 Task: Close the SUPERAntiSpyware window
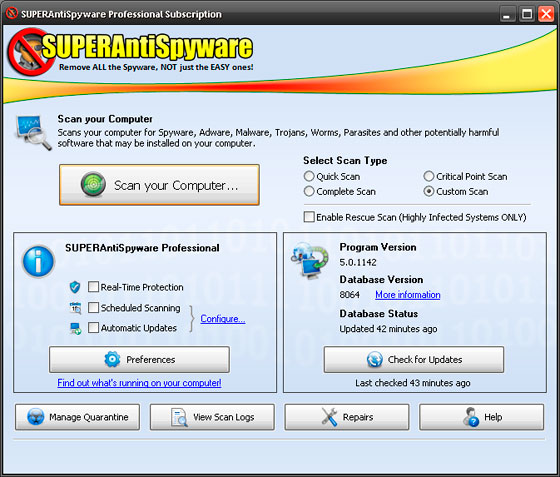pos(546,14)
